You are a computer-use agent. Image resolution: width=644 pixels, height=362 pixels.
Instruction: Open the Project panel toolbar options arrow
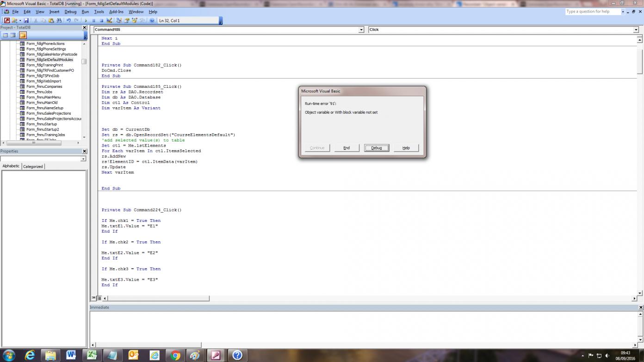tap(85, 36)
